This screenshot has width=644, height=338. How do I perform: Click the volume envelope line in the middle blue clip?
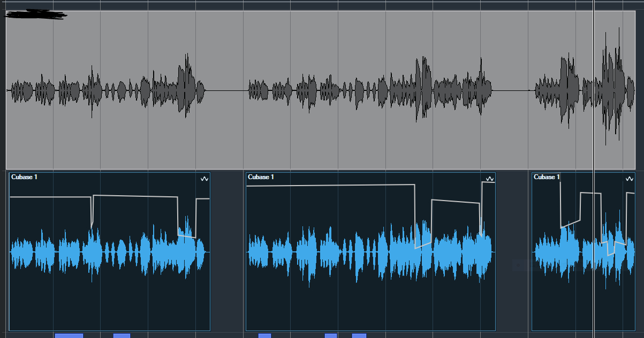point(321,186)
